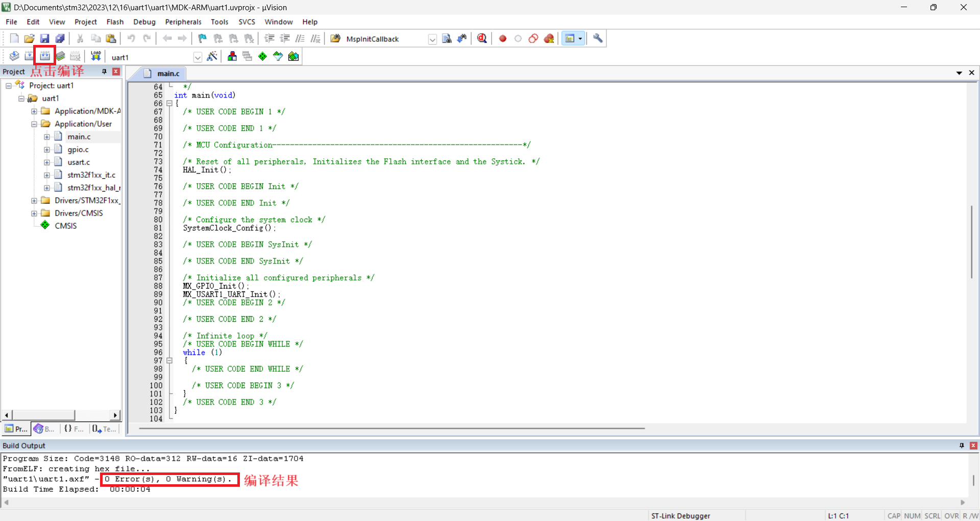Open the editor tab list dropdown arrow
Screen dimensions: 980x521
click(x=959, y=73)
